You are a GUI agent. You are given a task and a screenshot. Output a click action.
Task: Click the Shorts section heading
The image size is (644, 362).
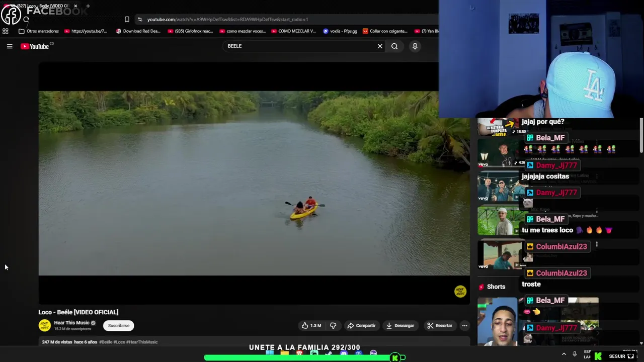click(492, 287)
